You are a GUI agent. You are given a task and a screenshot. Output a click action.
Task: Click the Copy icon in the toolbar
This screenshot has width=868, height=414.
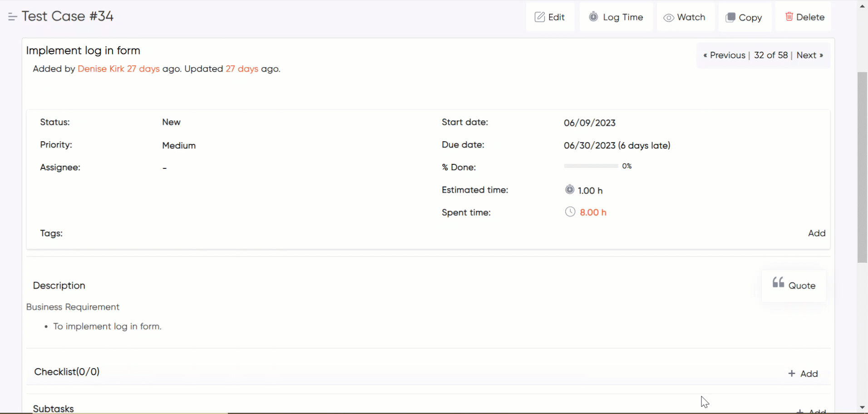pyautogui.click(x=730, y=17)
